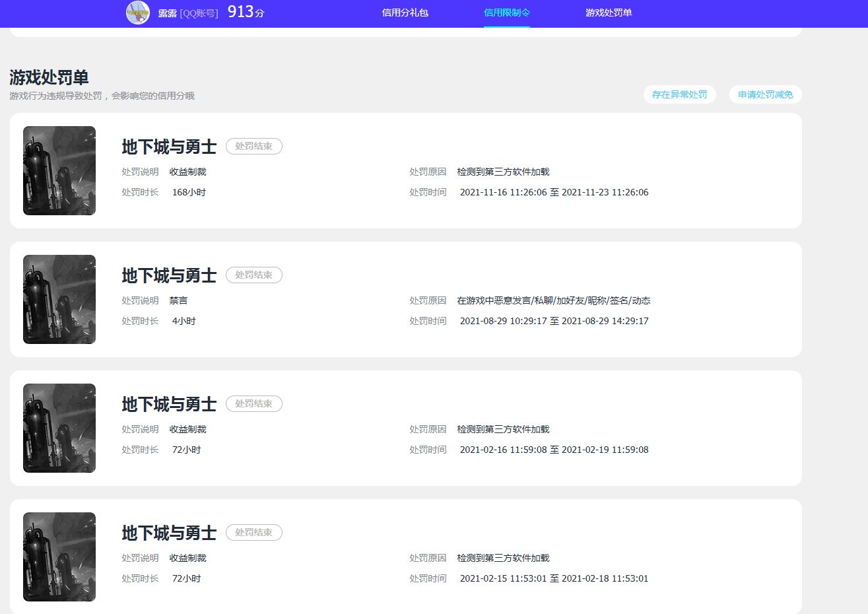868x614 pixels.
Task: Open the game image for the 2021-02-16 penalty
Action: [x=59, y=428]
